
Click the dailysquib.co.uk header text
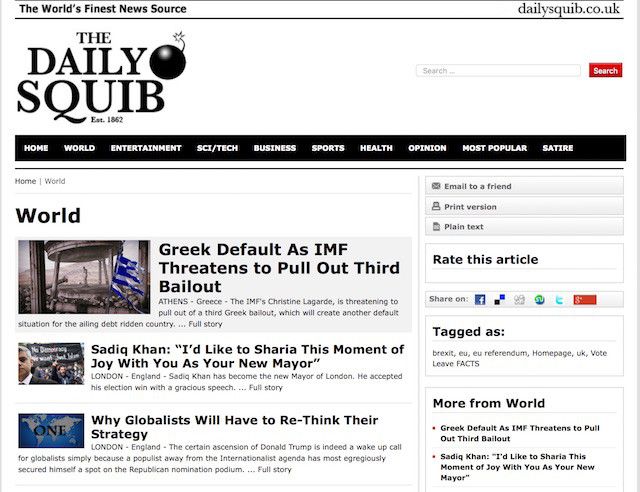click(569, 9)
